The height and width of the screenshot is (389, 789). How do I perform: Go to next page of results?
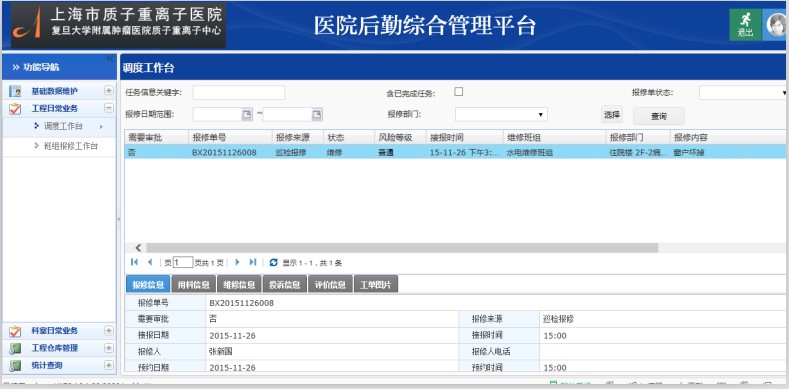coord(238,262)
